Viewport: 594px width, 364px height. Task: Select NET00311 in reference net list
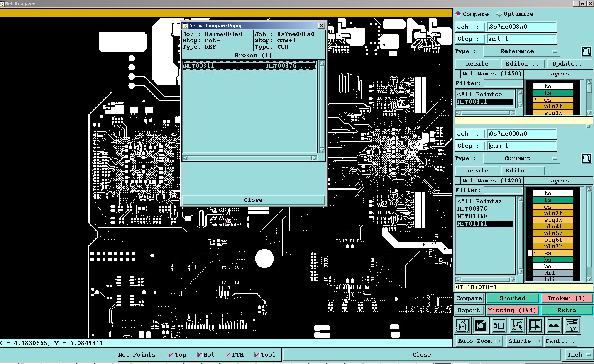point(485,102)
